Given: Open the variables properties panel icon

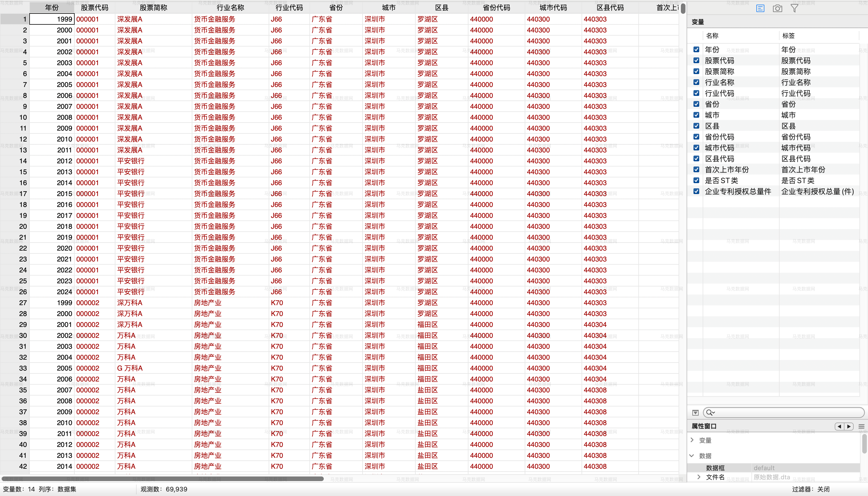Looking at the screenshot, I should (x=760, y=8).
